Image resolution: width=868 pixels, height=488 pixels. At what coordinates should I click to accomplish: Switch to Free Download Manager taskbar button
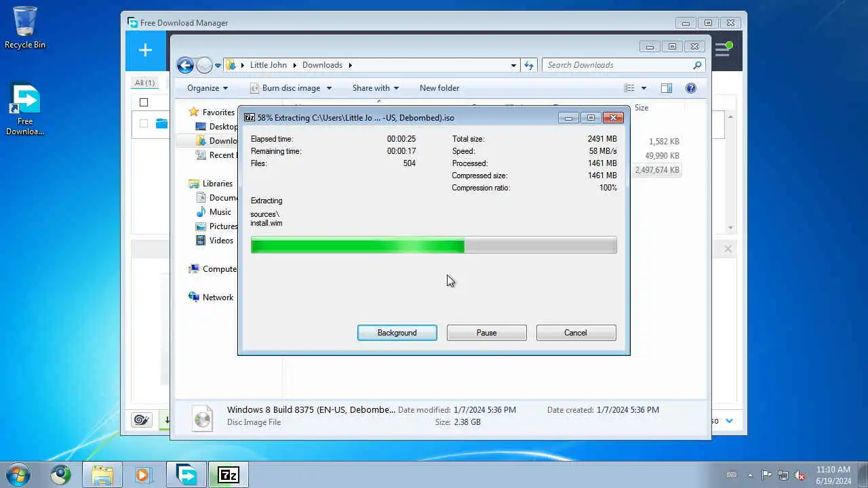(x=186, y=475)
